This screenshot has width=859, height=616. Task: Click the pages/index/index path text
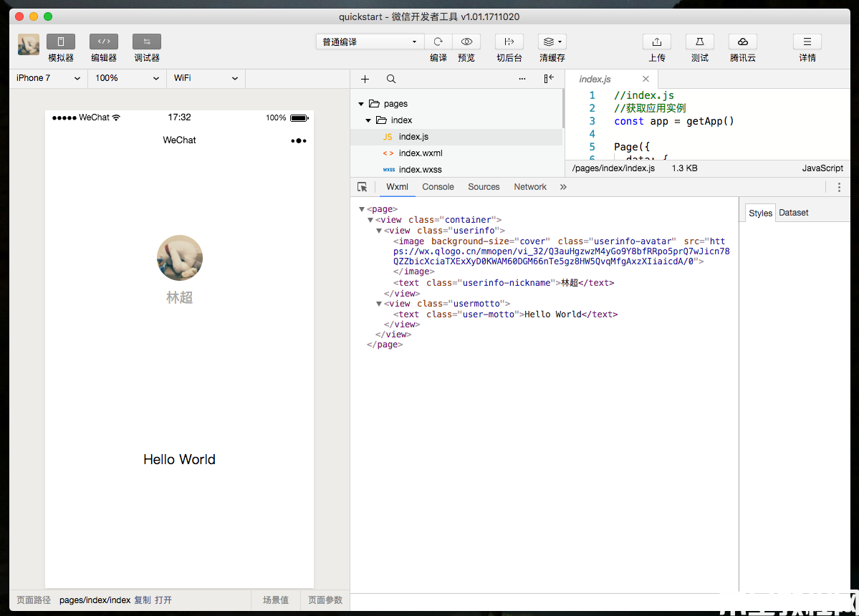point(95,600)
